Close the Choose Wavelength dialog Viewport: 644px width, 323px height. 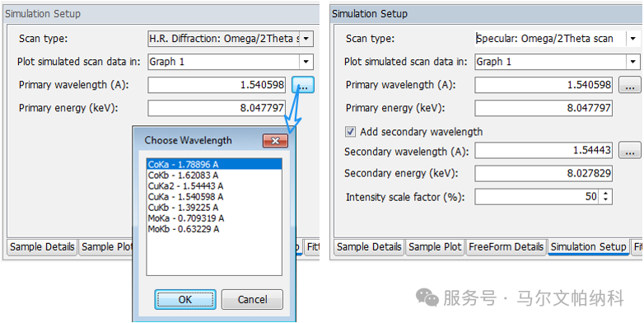click(275, 141)
